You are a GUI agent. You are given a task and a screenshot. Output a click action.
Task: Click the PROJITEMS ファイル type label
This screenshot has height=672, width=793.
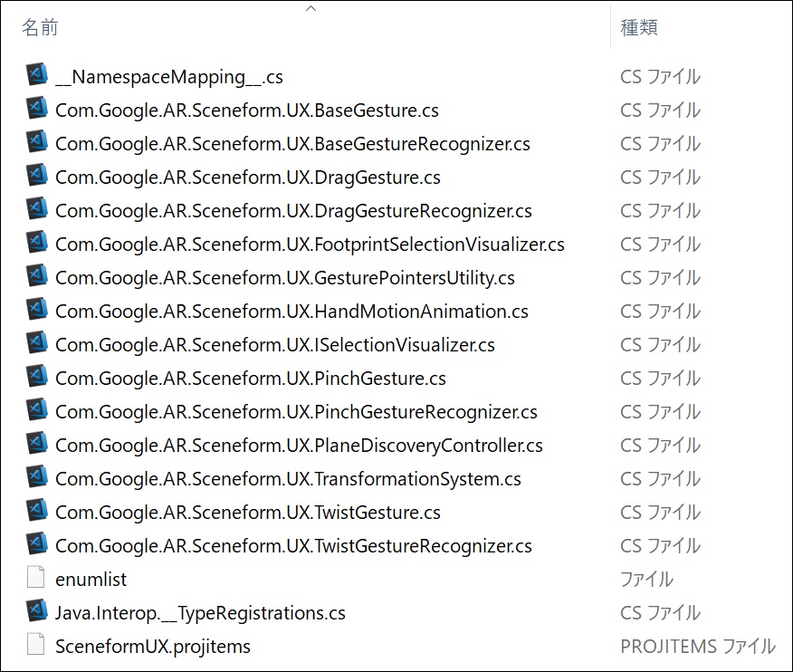pyautogui.click(x=698, y=647)
